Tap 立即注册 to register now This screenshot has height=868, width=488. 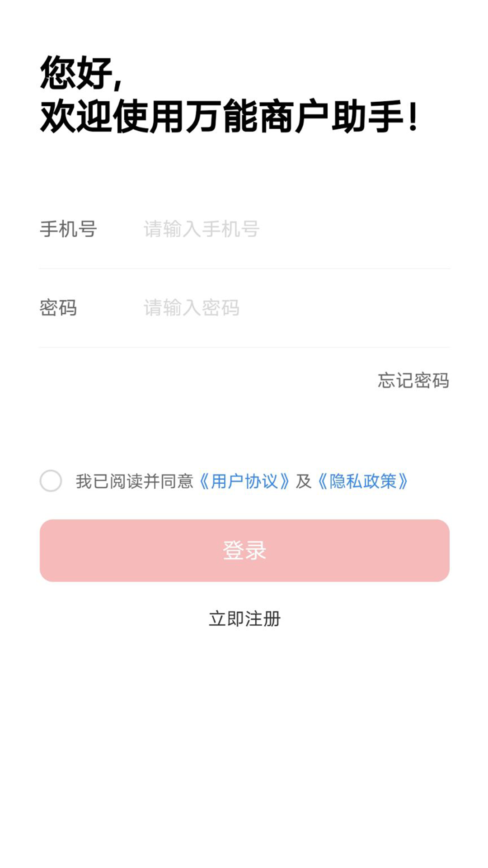(244, 619)
